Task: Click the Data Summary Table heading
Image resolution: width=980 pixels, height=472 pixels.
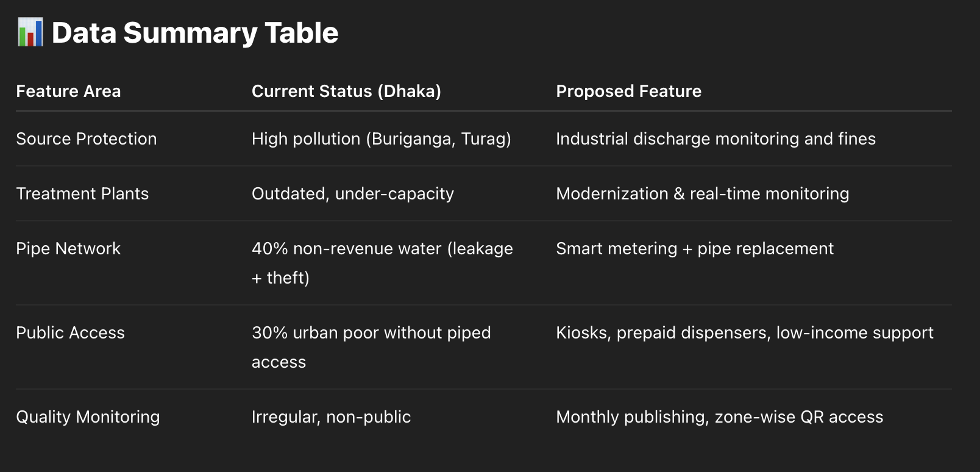Action: coord(195,33)
